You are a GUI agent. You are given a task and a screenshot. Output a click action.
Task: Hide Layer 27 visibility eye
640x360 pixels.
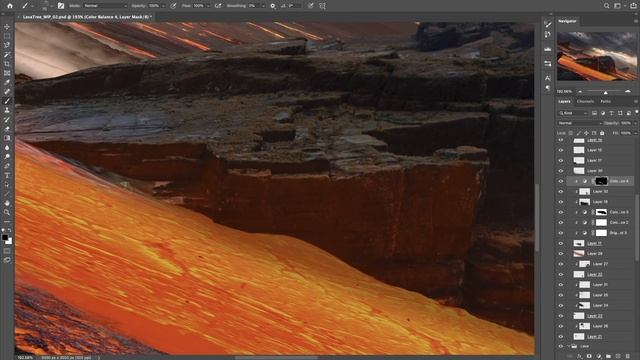(561, 264)
